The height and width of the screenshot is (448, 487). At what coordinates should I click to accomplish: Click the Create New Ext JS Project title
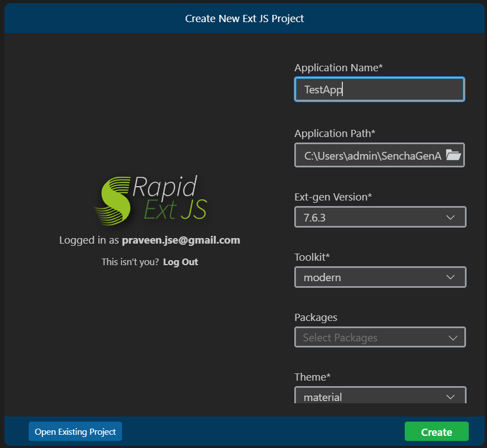(x=245, y=19)
